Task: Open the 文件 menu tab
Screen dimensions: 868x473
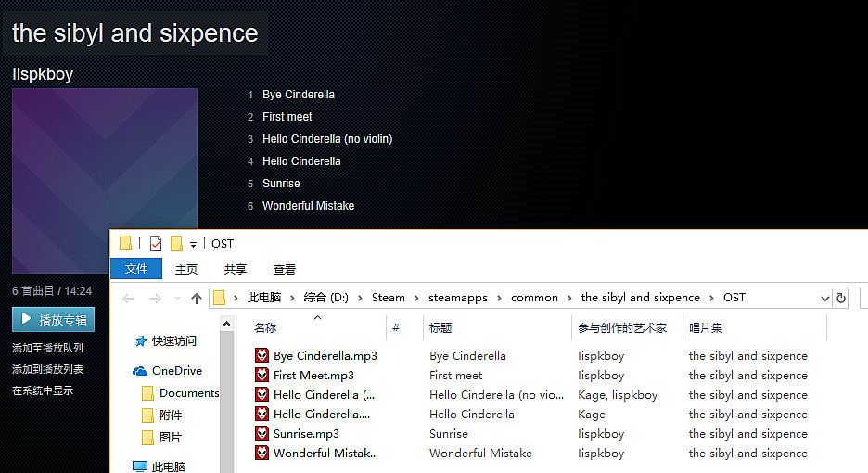Action: pyautogui.click(x=136, y=269)
